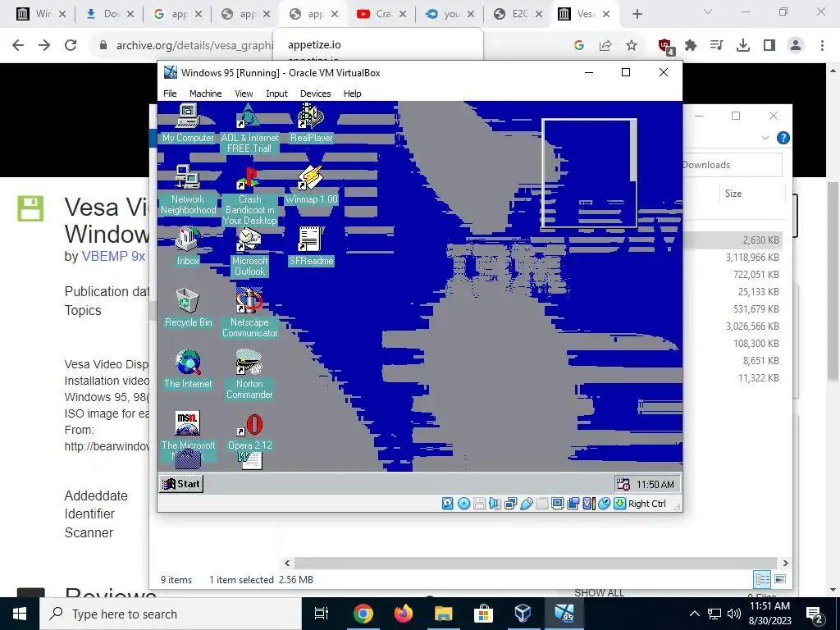Select the Inbox desktop icon

pos(188,246)
